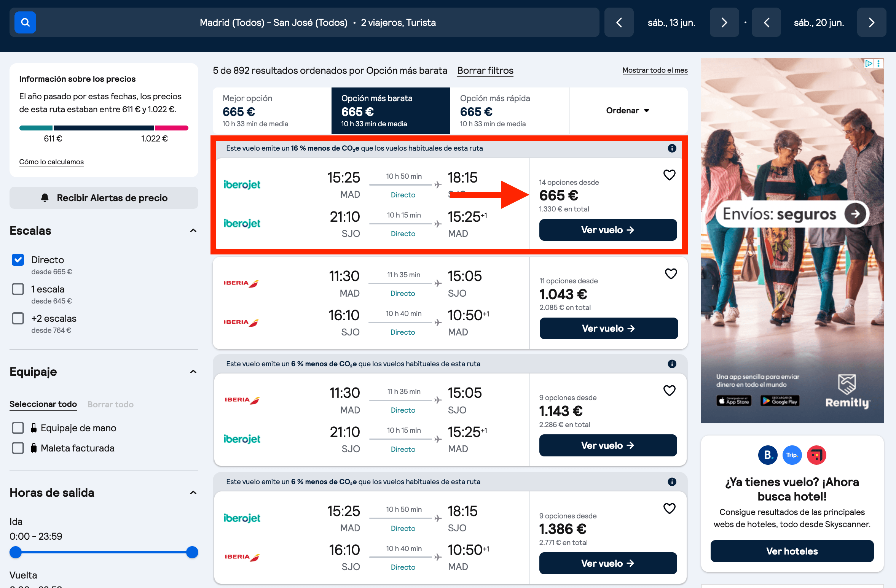Open the Cómo lo calculamos link
The image size is (896, 588).
coord(51,162)
